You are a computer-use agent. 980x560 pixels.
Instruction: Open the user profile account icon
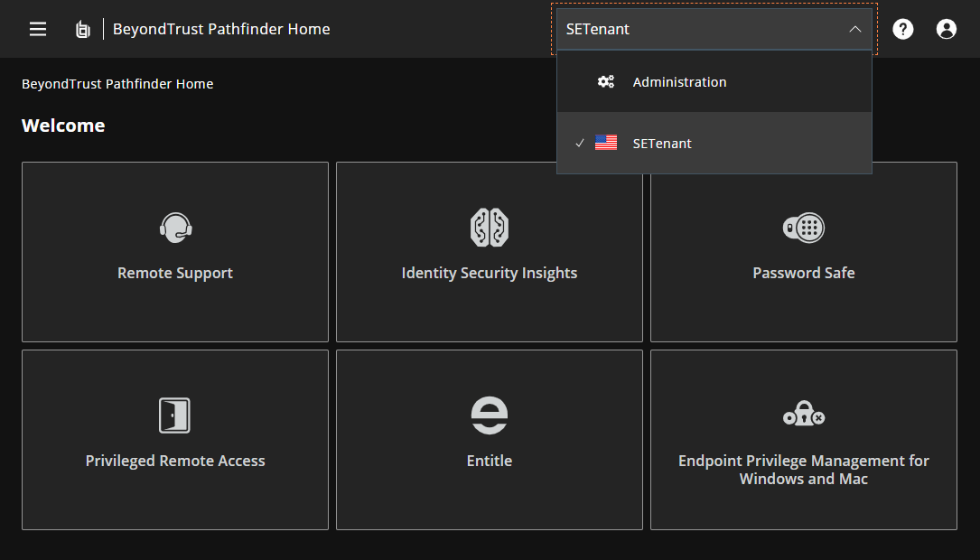(x=947, y=29)
